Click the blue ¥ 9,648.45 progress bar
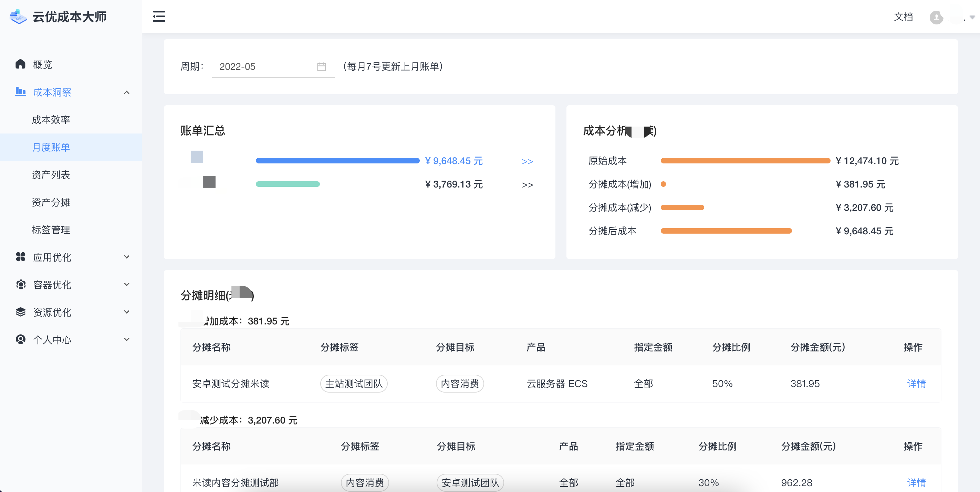This screenshot has height=492, width=980. [x=337, y=161]
